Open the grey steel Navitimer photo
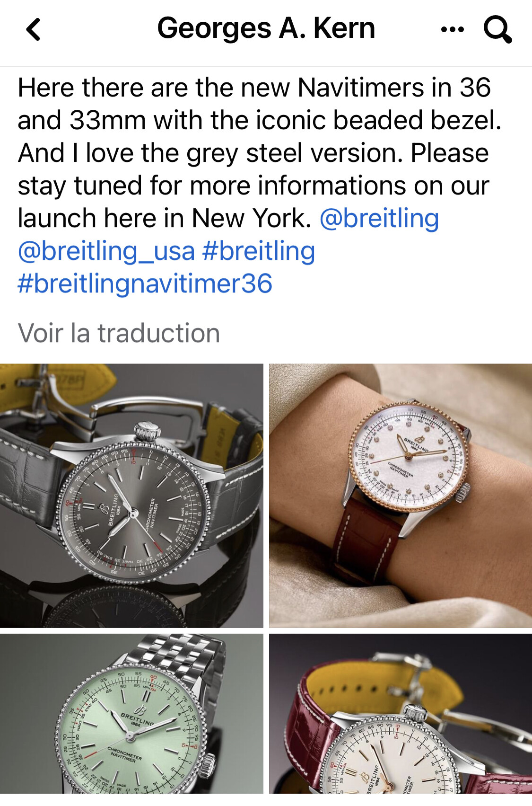The image size is (532, 806). tap(131, 496)
